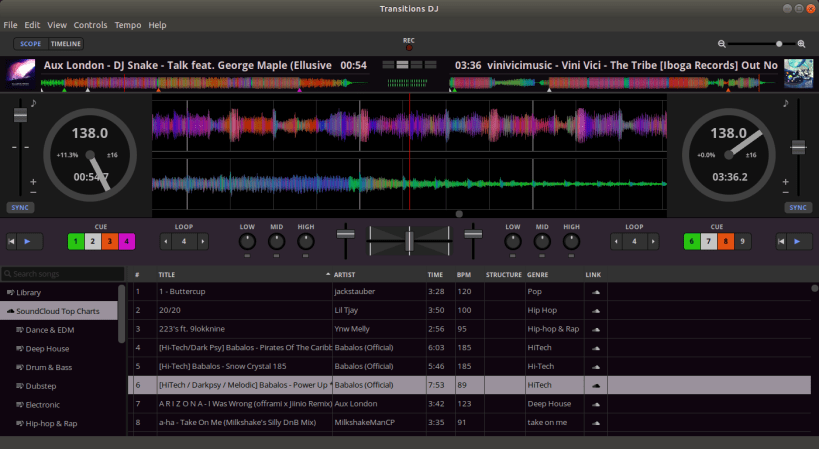
Task: Switch the view to TIMELINE
Action: (x=66, y=44)
